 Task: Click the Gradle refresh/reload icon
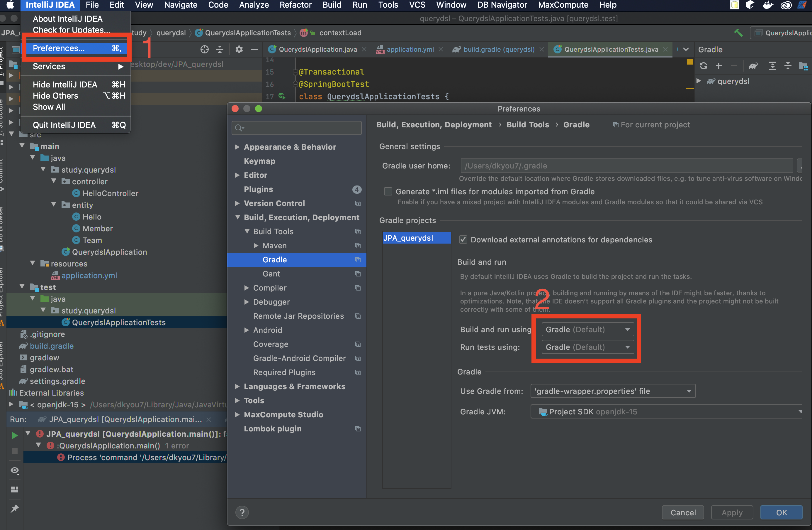[x=704, y=65]
